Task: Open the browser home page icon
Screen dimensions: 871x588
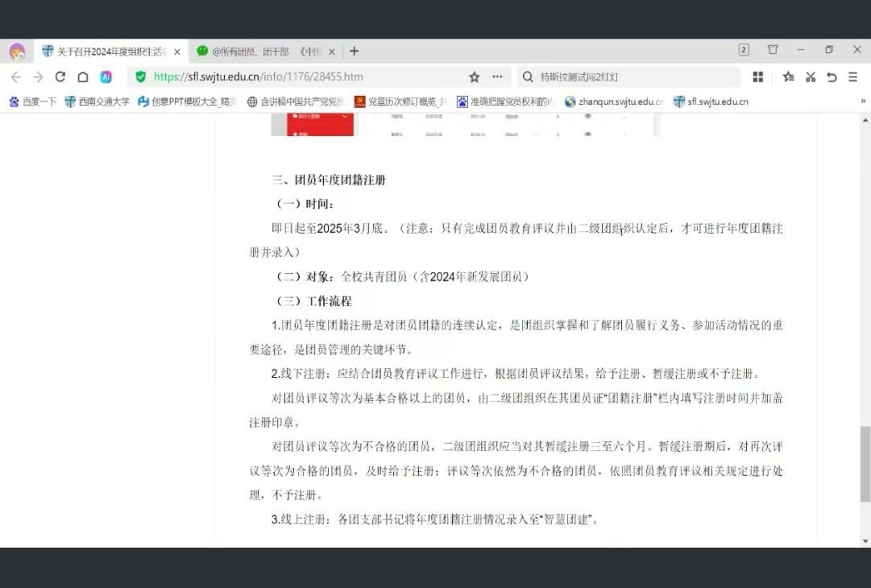Action: pos(83,77)
